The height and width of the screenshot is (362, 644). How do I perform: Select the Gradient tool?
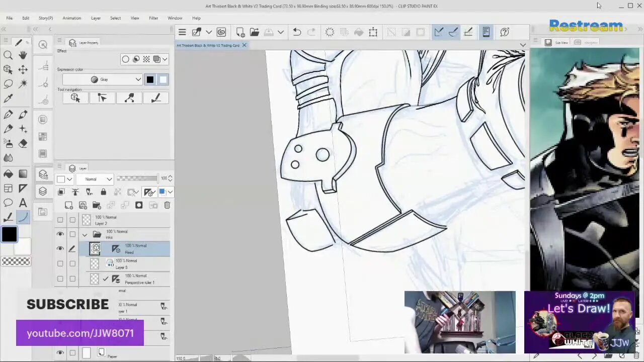tap(23, 174)
